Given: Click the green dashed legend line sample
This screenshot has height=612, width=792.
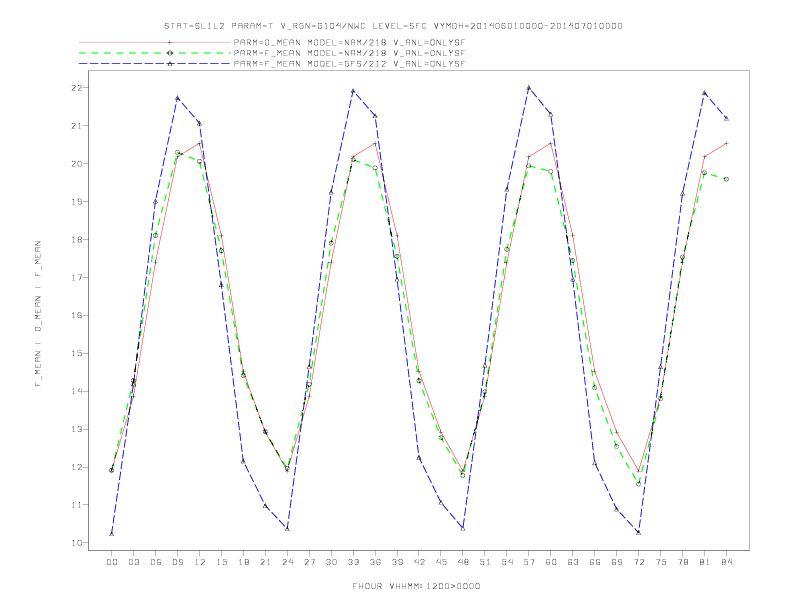Looking at the screenshot, I should 155,53.
